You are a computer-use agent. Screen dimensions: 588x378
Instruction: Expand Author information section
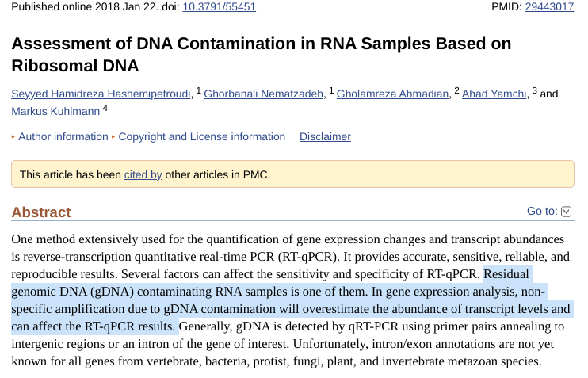point(63,137)
